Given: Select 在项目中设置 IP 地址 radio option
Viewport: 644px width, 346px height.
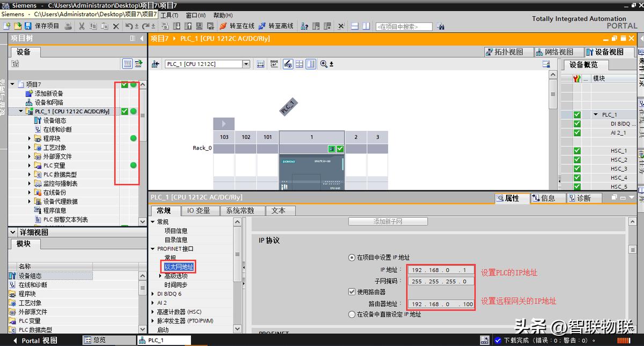Looking at the screenshot, I should (351, 257).
